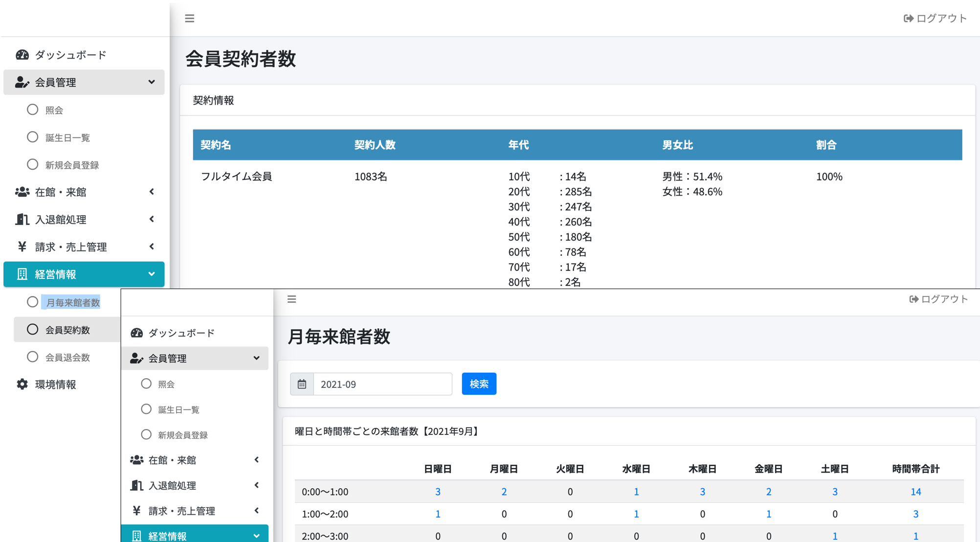
Task: Click the フルタイム会員 contract name cell
Action: (x=236, y=176)
